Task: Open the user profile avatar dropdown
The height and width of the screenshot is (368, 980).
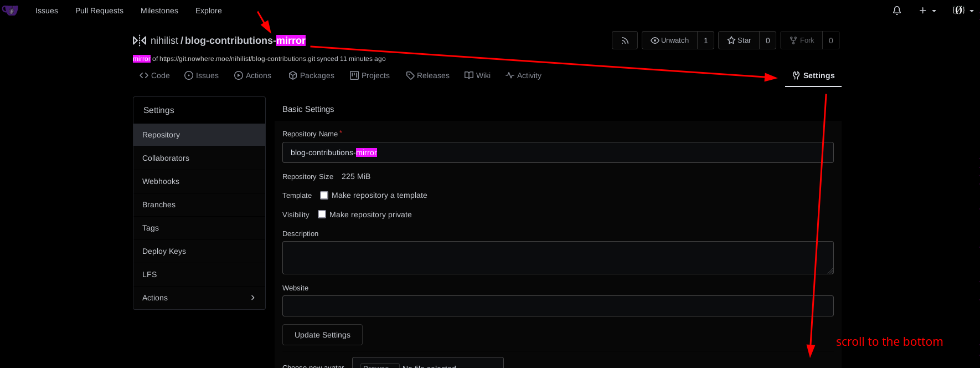Action: click(962, 11)
